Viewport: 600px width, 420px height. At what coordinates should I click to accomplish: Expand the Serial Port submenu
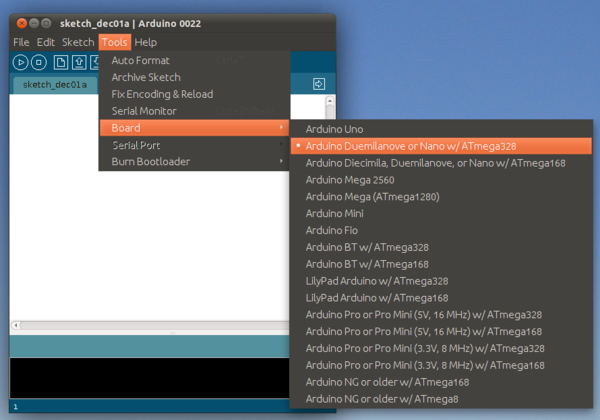click(x=194, y=145)
